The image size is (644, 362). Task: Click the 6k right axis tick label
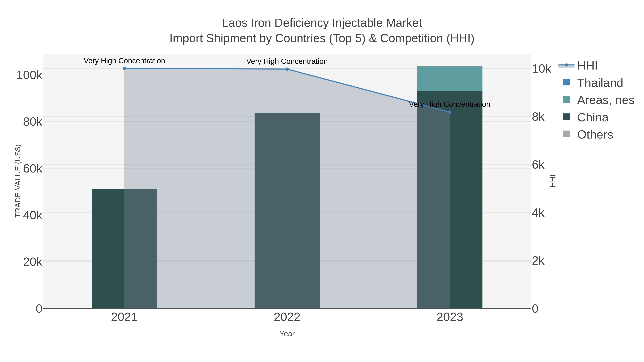(538, 165)
